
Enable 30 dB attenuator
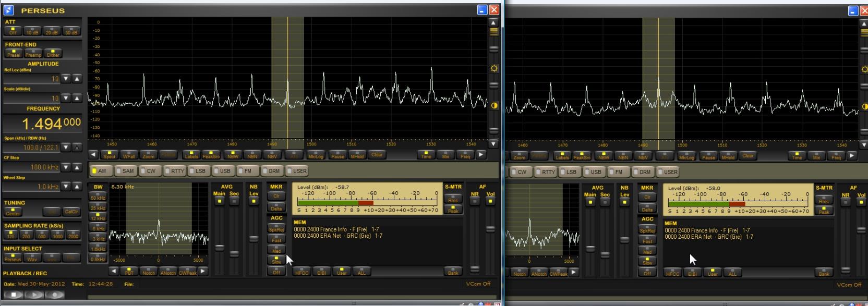tap(71, 31)
